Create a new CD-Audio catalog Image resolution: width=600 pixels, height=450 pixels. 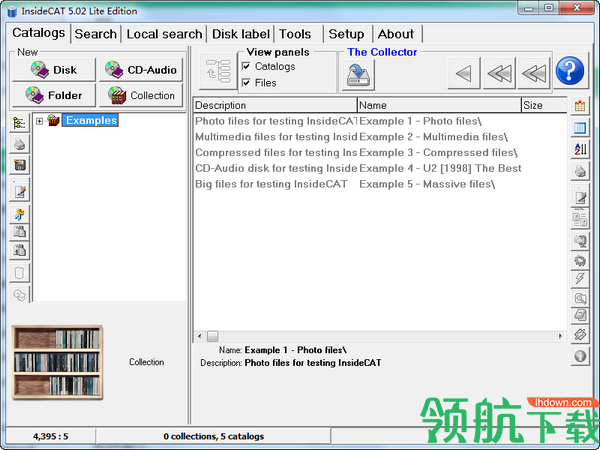pos(141,70)
